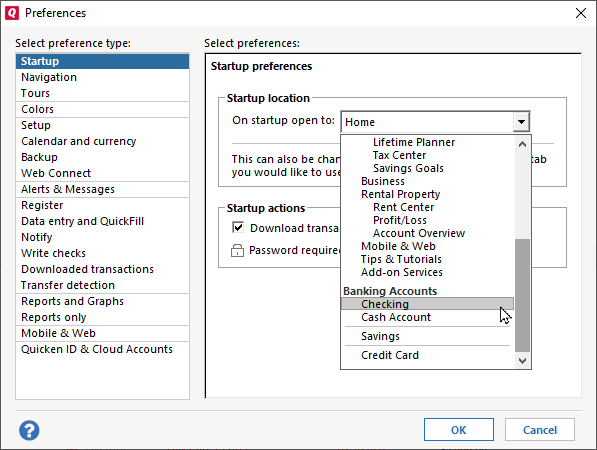Screen dimensions: 597x450
Task: Open Downloaded transactions preferences
Action: click(x=102, y=269)
